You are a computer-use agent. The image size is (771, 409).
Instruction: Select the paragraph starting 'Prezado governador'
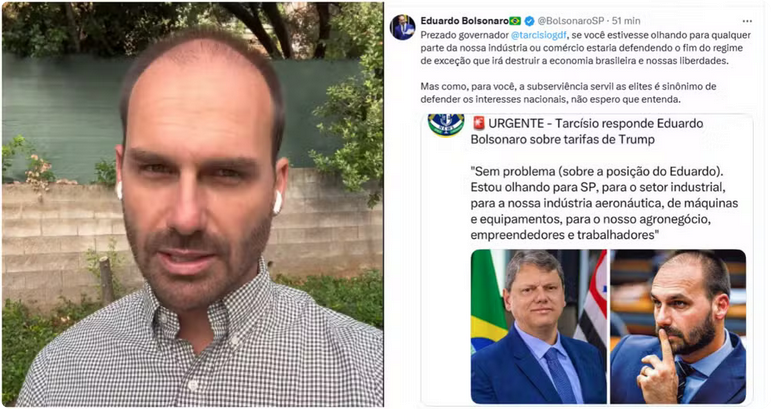(x=585, y=48)
